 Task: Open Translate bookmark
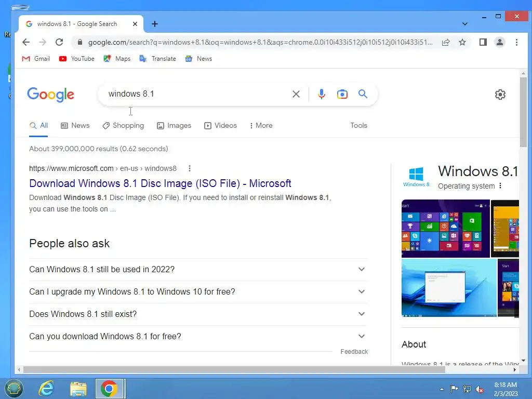point(158,59)
